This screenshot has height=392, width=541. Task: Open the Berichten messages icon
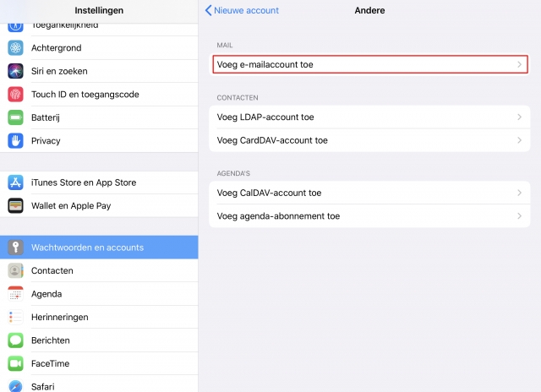[x=15, y=340]
